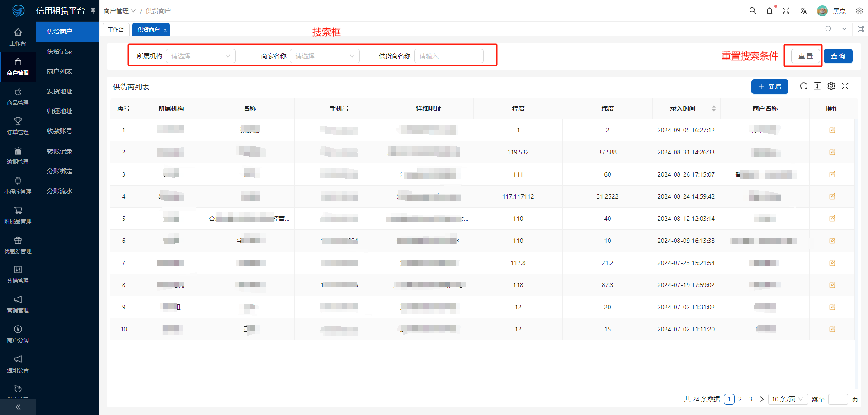The image size is (868, 415).
Task: Open the notification bell
Action: [769, 10]
